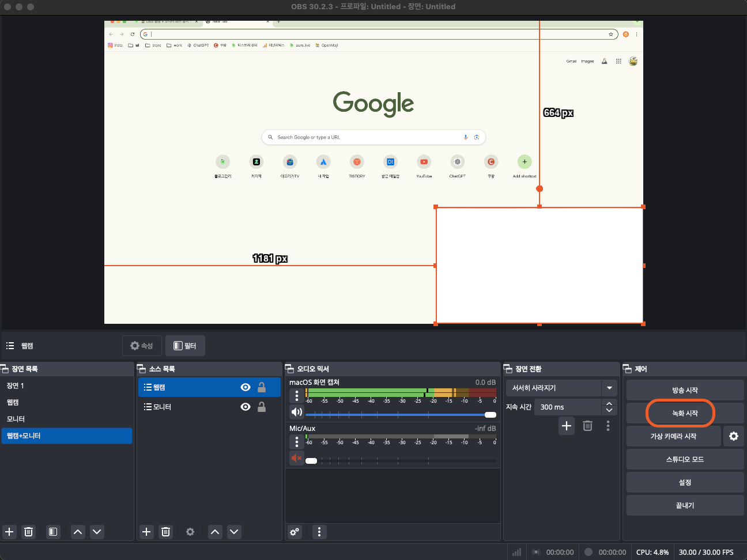Image resolution: width=747 pixels, height=560 pixels.
Task: Remove scene transition with trash icon
Action: point(587,426)
